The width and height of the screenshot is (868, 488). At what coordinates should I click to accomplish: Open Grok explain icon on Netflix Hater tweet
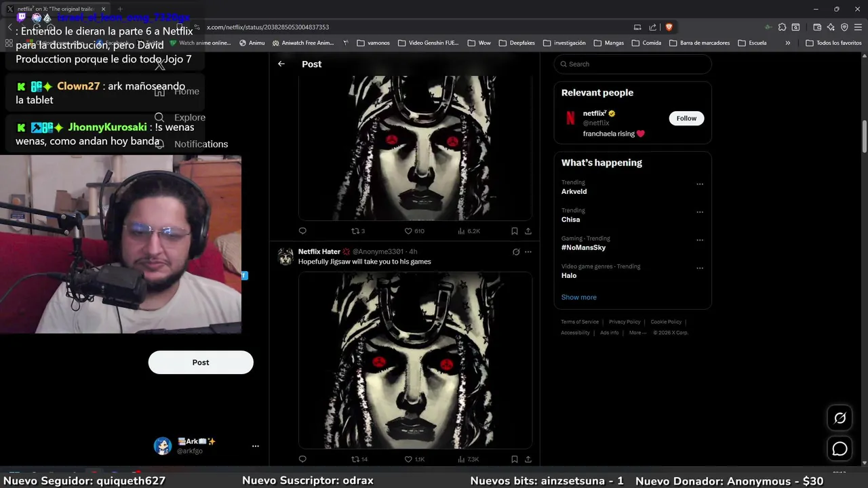[x=516, y=251]
